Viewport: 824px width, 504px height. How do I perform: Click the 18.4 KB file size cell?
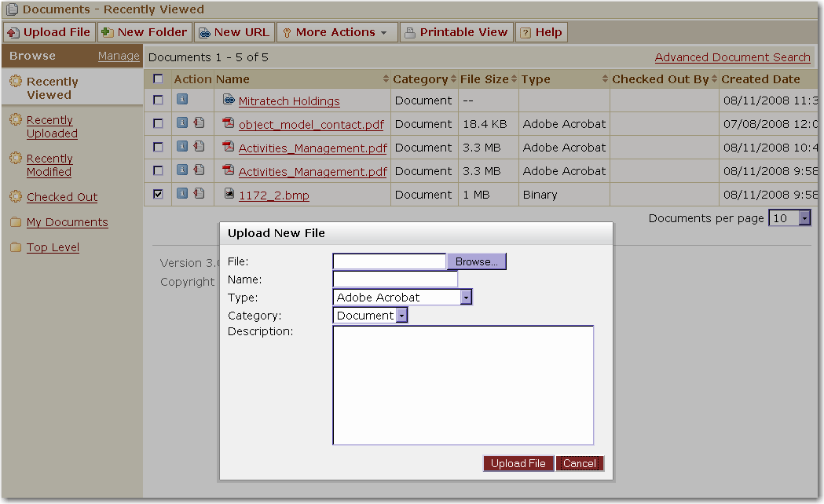point(485,124)
